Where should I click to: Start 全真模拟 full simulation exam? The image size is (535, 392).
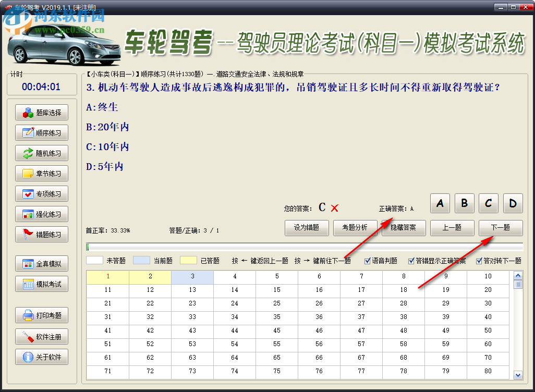click(x=42, y=264)
